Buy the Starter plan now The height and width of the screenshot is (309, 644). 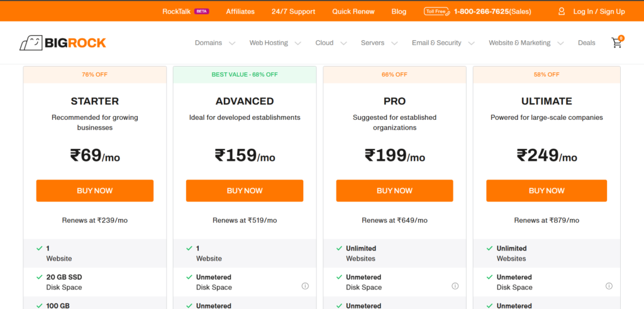click(94, 190)
